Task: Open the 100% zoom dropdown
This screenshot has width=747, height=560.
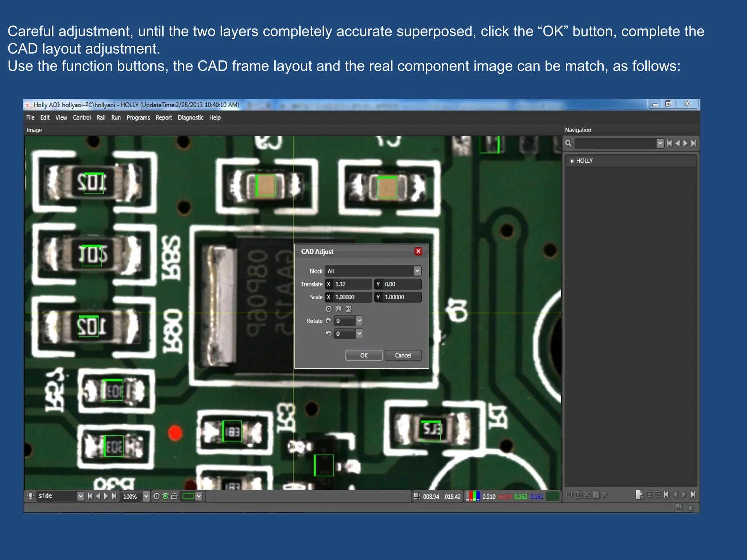Action: pos(146,496)
